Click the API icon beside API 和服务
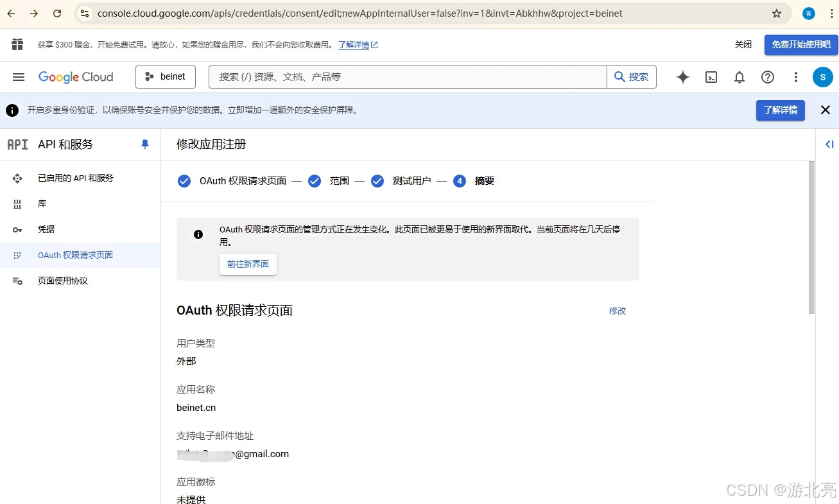 click(17, 144)
